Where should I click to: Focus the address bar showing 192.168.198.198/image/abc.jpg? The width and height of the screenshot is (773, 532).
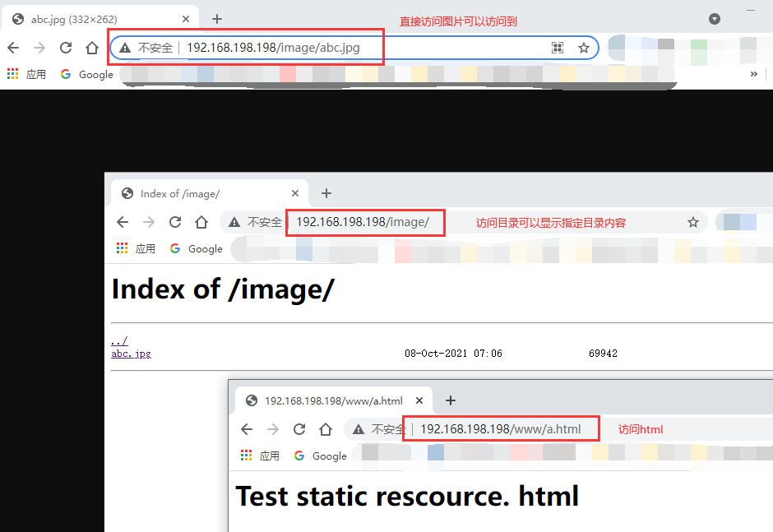tap(354, 48)
